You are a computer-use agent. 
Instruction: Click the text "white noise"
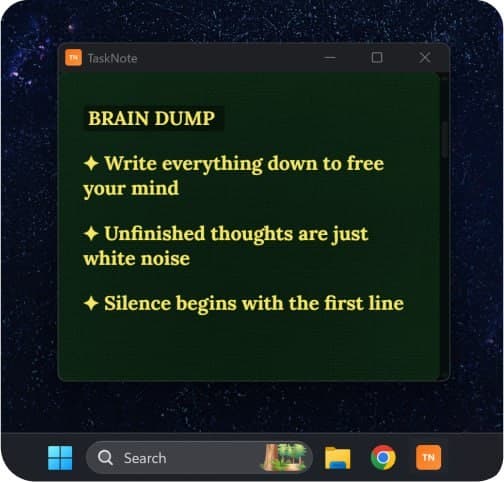click(x=137, y=259)
